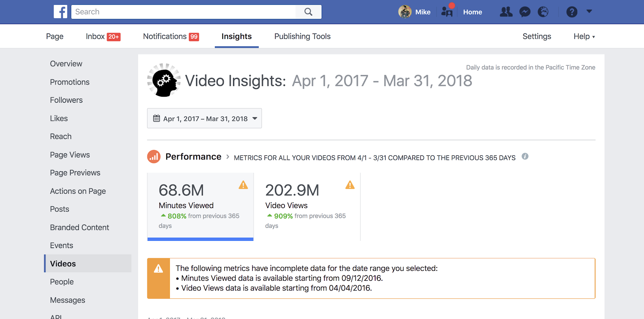
Task: Open the Settings tab
Action: [x=537, y=36]
